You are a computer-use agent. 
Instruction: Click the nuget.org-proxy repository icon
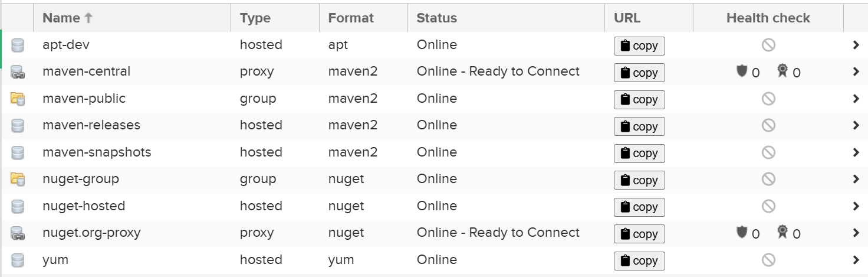[18, 233]
